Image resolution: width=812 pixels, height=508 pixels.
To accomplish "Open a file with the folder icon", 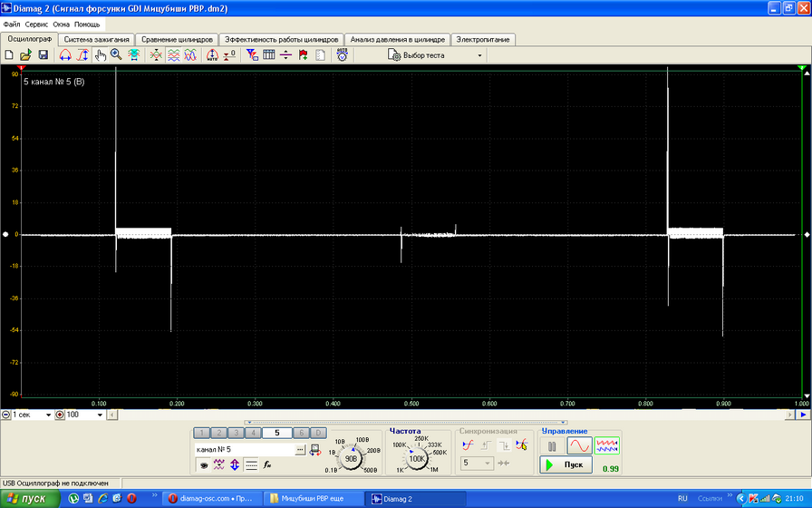I will pos(26,55).
